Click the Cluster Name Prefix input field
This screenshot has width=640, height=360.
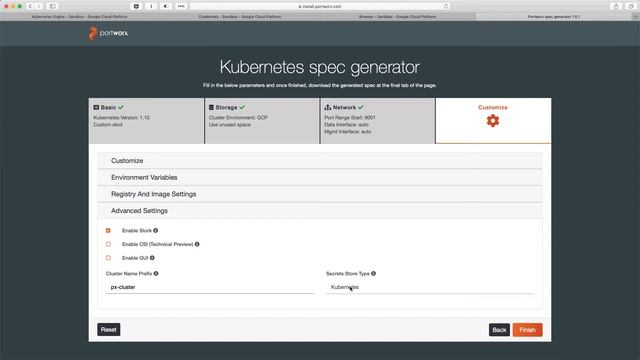210,287
